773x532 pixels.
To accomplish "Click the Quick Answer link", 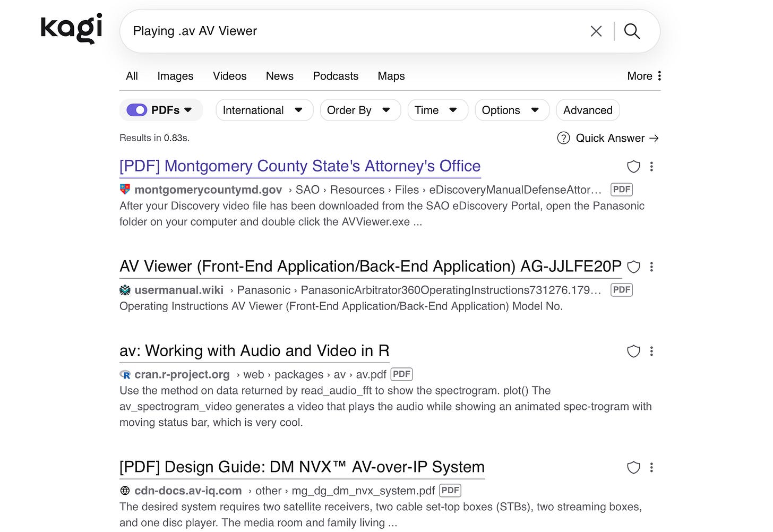I will point(617,138).
